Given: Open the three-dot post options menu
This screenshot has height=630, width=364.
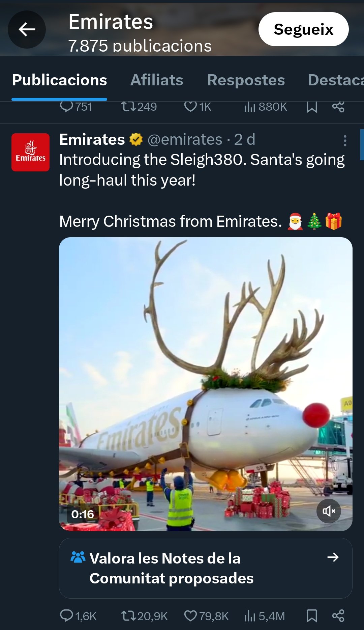Looking at the screenshot, I should coord(345,141).
